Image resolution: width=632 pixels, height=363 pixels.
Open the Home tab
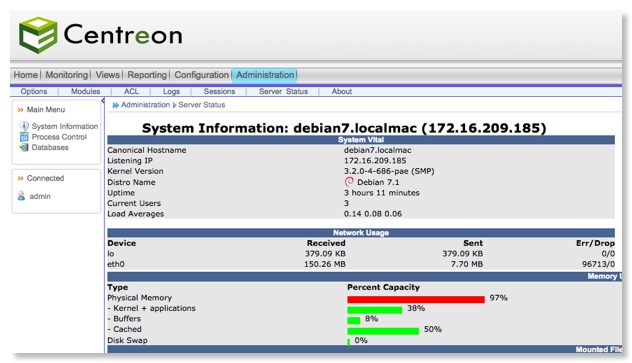tap(25, 75)
